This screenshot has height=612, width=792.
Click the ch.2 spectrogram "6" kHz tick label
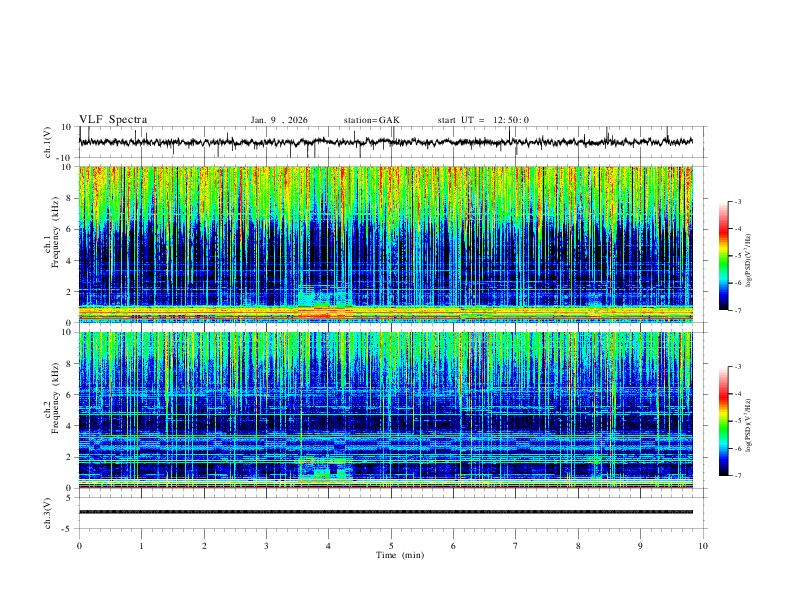(69, 394)
